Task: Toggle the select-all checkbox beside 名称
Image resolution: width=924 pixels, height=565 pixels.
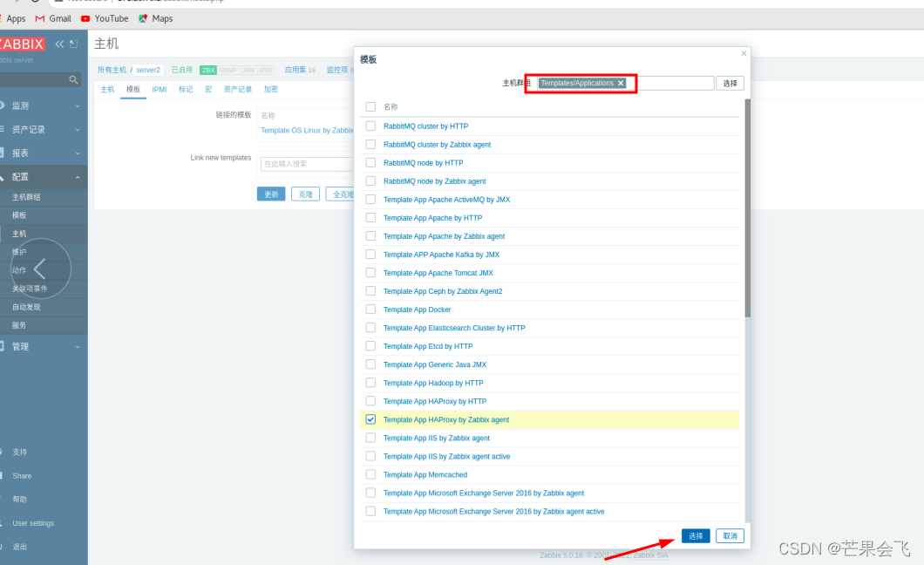Action: tap(370, 106)
